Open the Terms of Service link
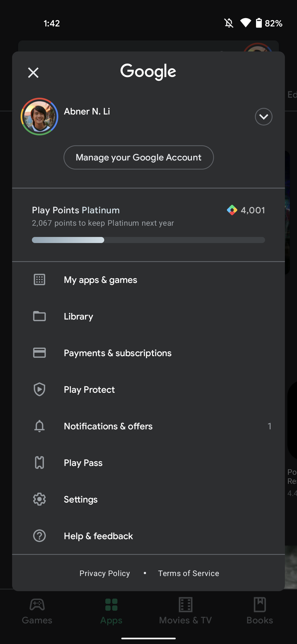Image resolution: width=297 pixels, height=644 pixels. pyautogui.click(x=189, y=573)
